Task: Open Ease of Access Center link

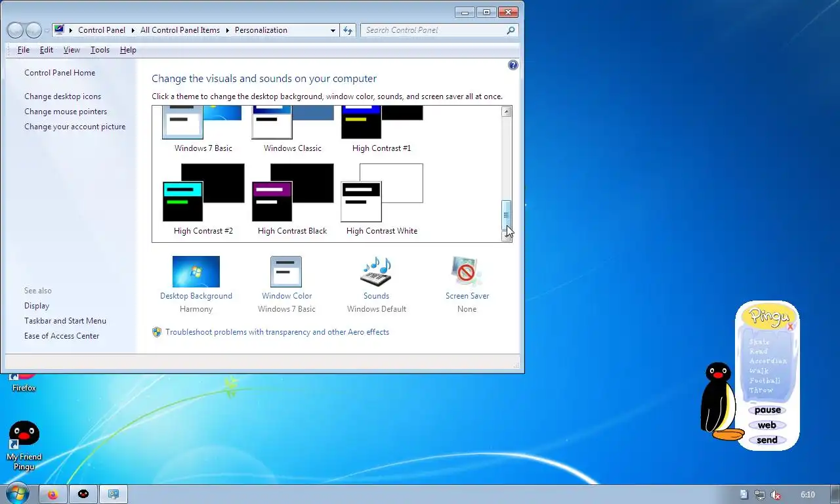Action: click(x=62, y=336)
